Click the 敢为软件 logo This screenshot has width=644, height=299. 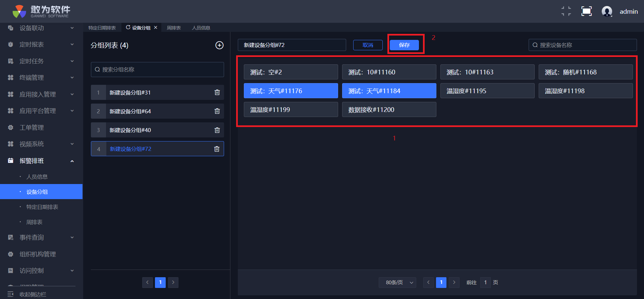pos(41,11)
